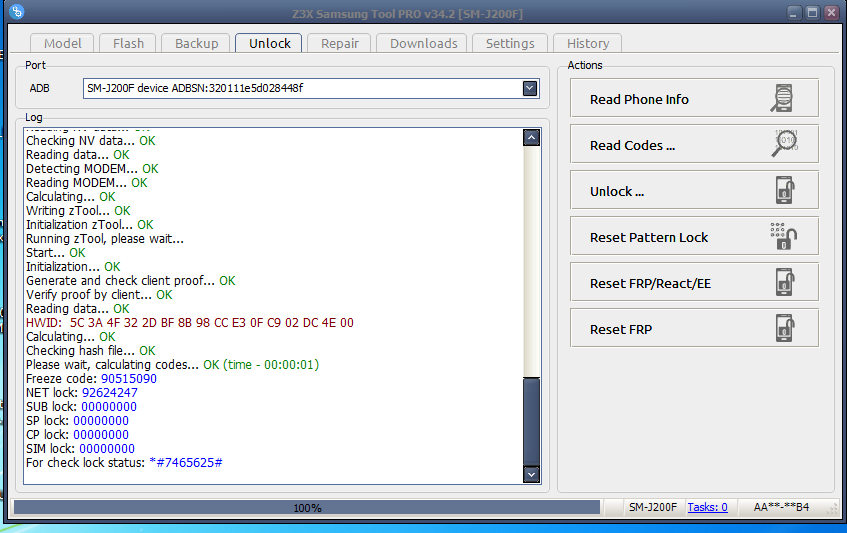Image resolution: width=847 pixels, height=533 pixels.
Task: Click the 'Initialization zTool... OK' log line
Action: [90, 225]
